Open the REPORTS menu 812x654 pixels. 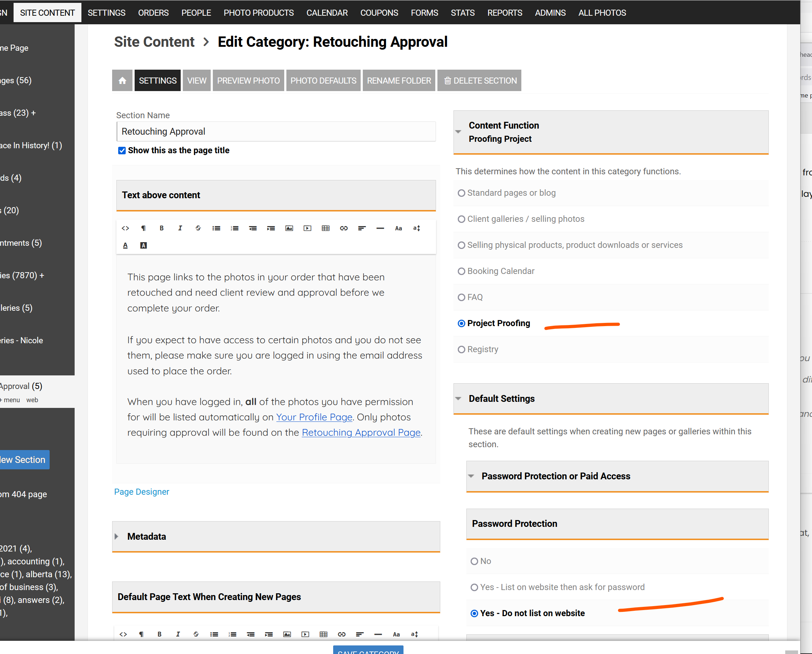tap(505, 13)
